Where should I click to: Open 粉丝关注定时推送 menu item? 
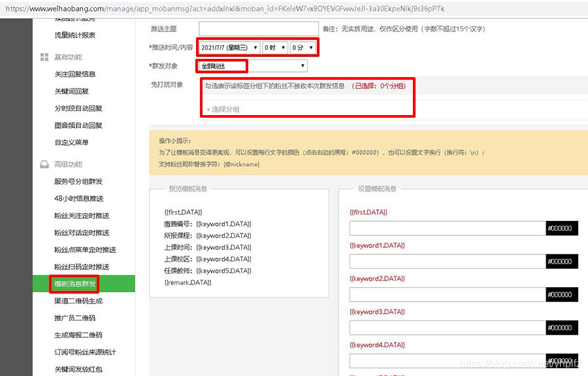click(82, 216)
